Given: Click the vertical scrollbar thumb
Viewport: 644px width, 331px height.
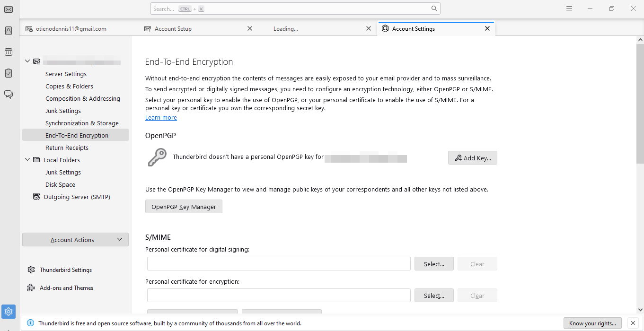Looking at the screenshot, I should click(640, 104).
